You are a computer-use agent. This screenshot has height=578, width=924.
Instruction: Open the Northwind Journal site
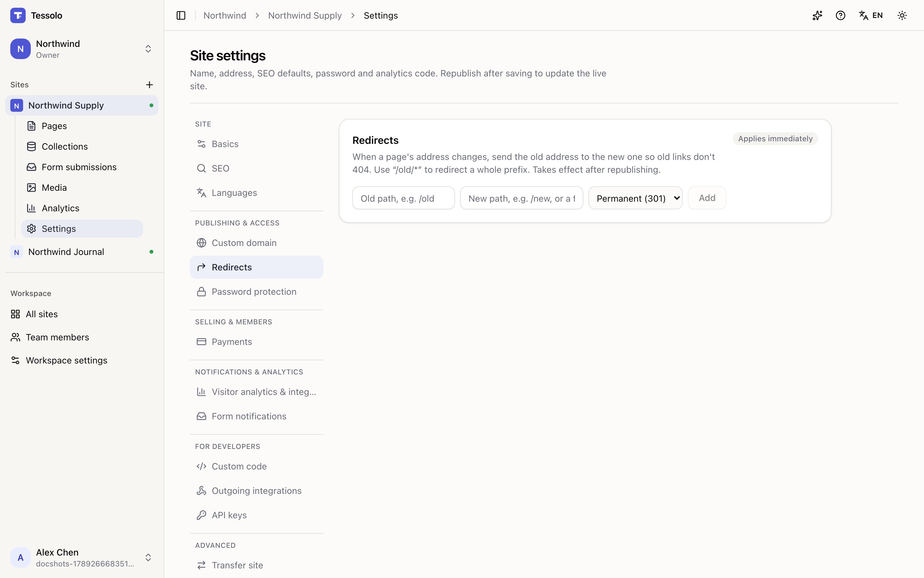(82, 252)
